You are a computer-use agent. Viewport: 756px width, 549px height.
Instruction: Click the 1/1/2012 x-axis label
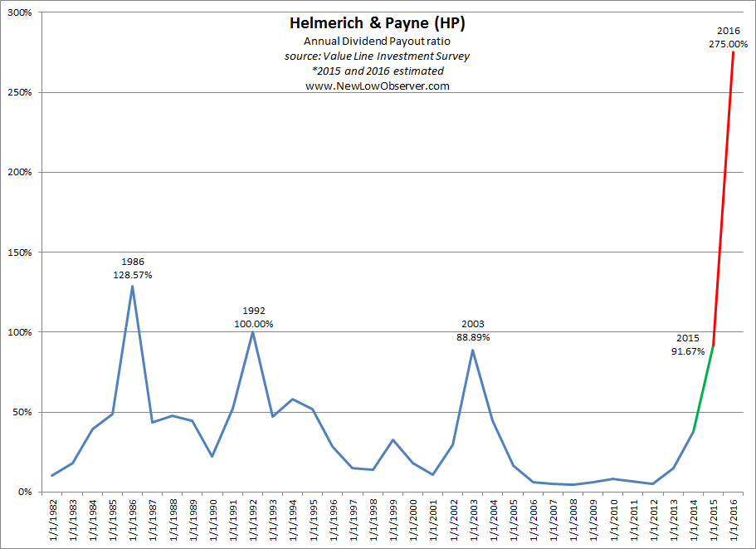pyautogui.click(x=653, y=520)
